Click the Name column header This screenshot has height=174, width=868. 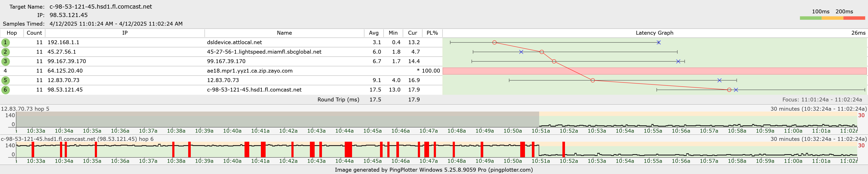tap(284, 33)
